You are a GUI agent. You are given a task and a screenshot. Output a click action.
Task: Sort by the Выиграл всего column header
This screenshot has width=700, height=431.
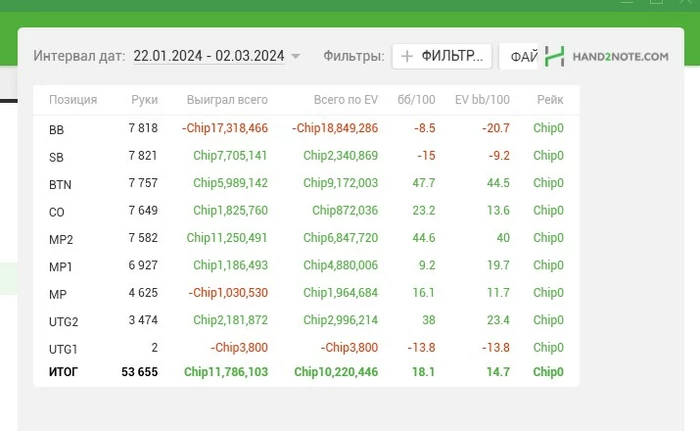coord(227,100)
